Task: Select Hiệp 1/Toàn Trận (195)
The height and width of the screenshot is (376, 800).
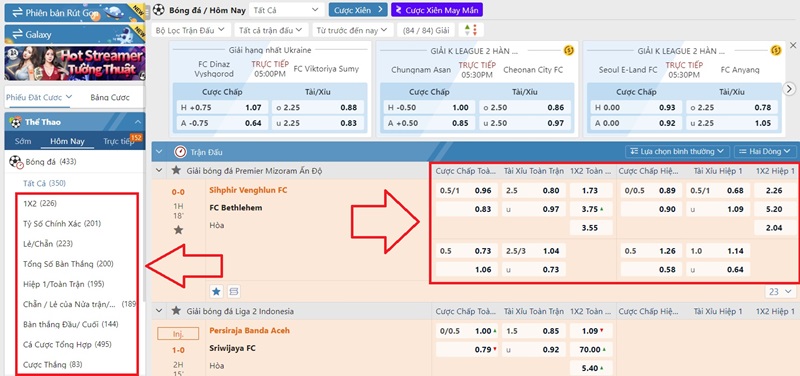Action: 63,284
